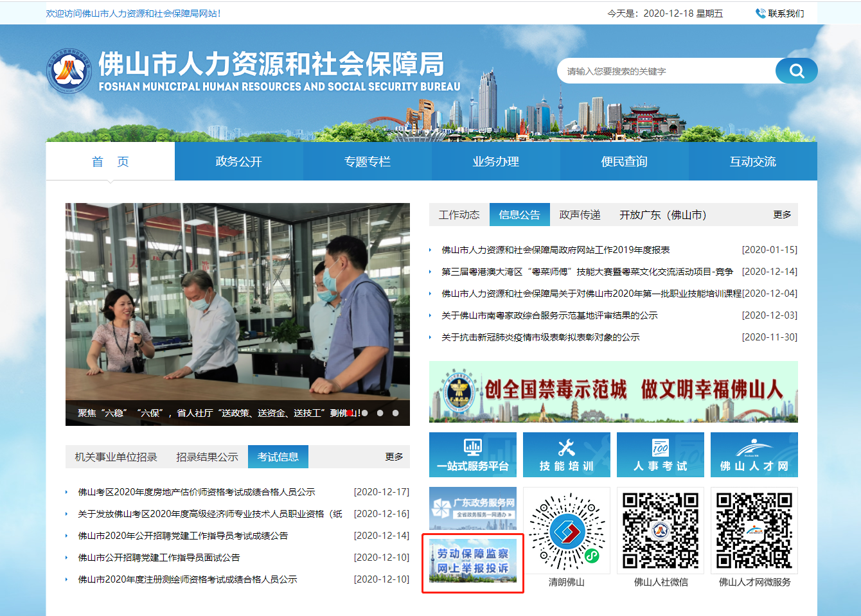Switch to the 工作动态 tab
Viewport: 861px width, 616px height.
459,215
